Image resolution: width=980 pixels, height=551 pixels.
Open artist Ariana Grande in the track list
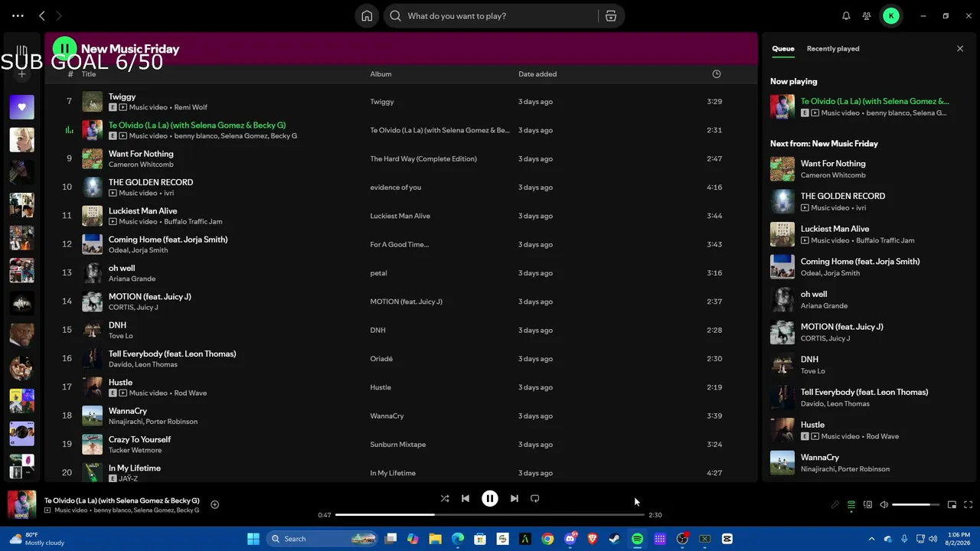[x=132, y=279]
